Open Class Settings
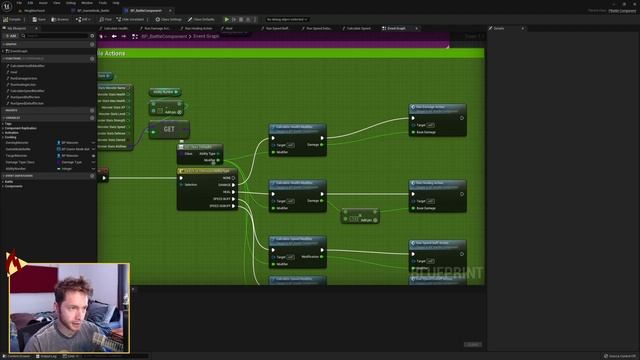 click(x=169, y=19)
